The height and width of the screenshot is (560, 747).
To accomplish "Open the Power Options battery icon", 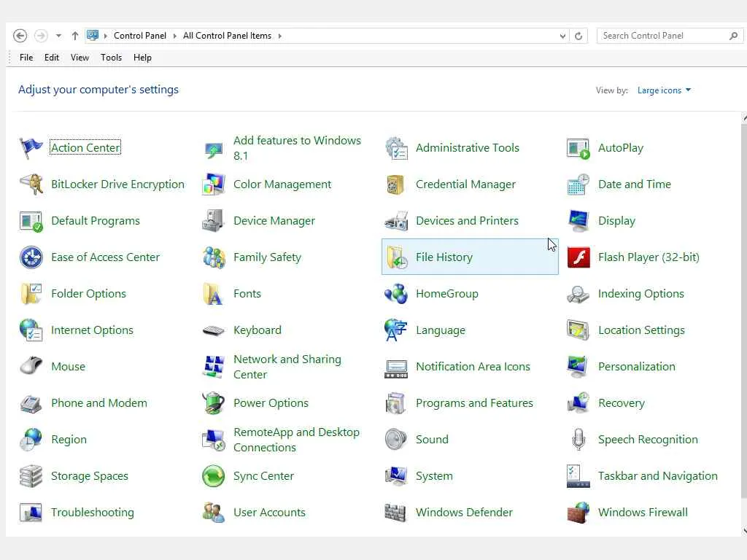I will tap(214, 403).
